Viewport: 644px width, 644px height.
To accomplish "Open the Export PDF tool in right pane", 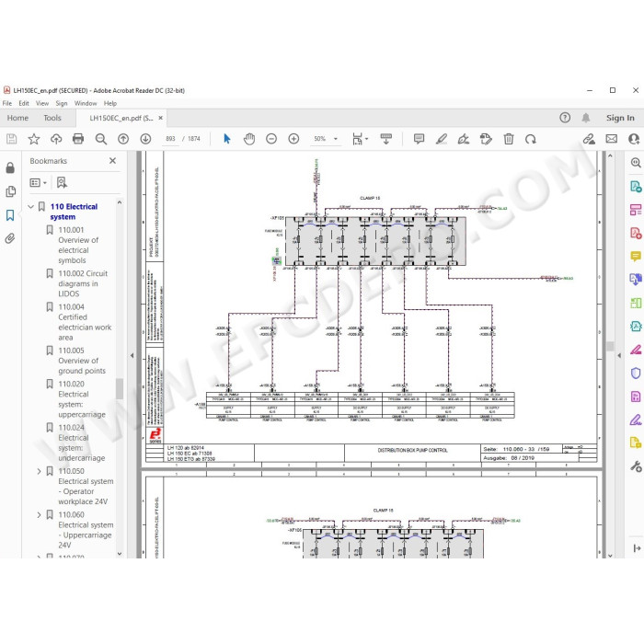I will click(636, 186).
